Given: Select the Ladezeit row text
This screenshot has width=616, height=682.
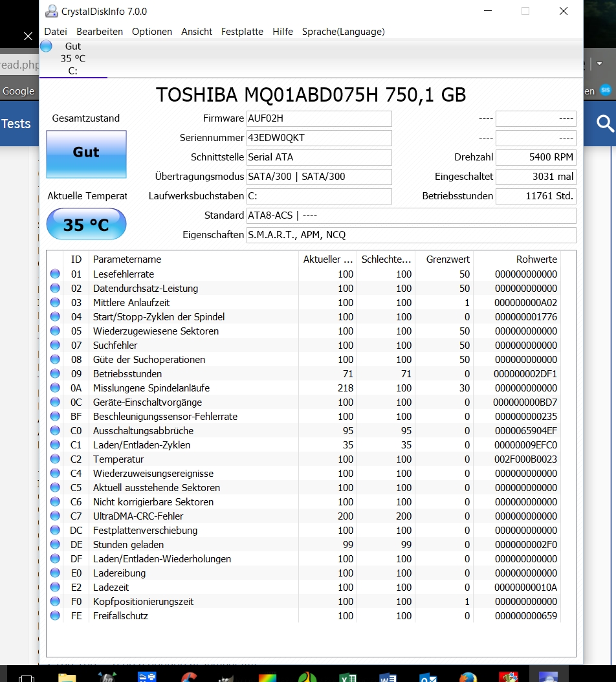Looking at the screenshot, I should (x=111, y=587).
